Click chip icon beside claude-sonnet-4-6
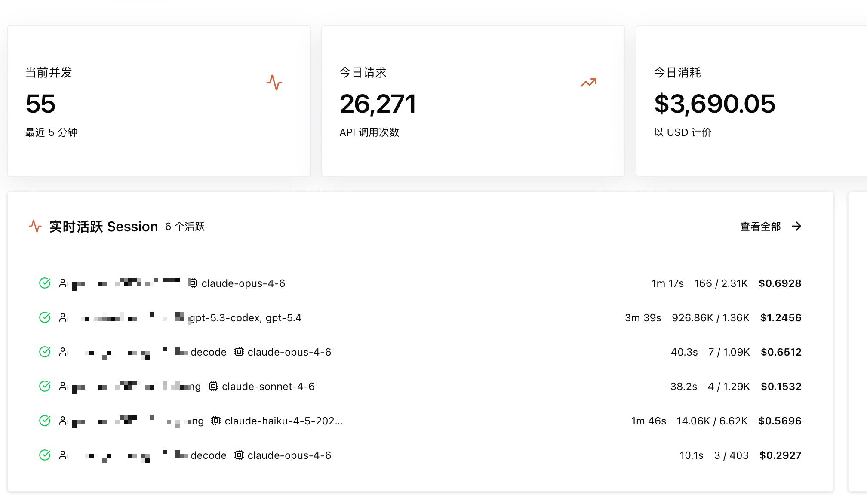The width and height of the screenshot is (867, 504). click(x=213, y=386)
